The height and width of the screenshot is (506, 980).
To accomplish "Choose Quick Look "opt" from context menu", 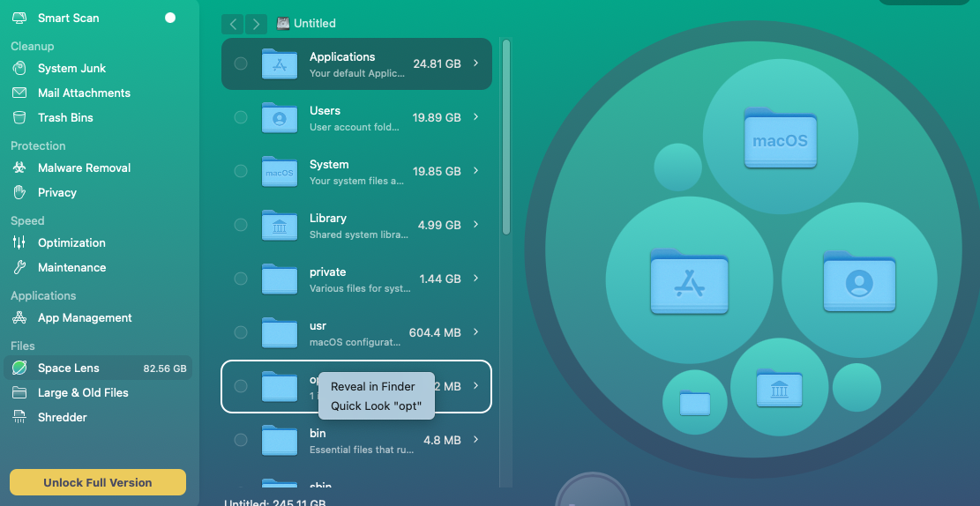I will click(377, 406).
